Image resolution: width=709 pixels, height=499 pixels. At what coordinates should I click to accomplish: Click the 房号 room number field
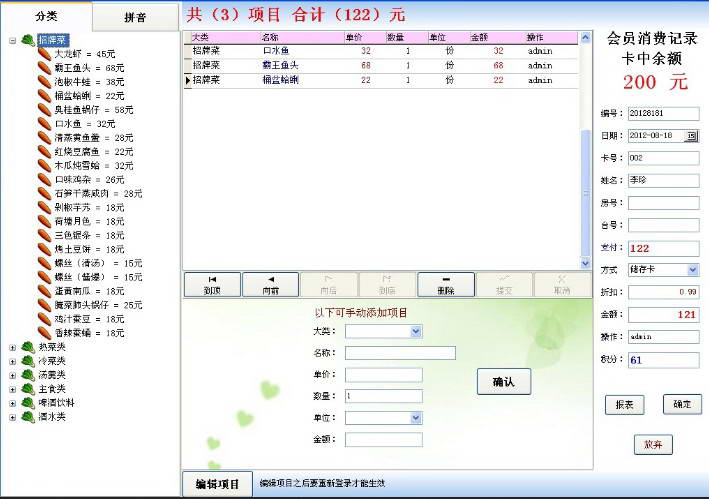pyautogui.click(x=663, y=203)
